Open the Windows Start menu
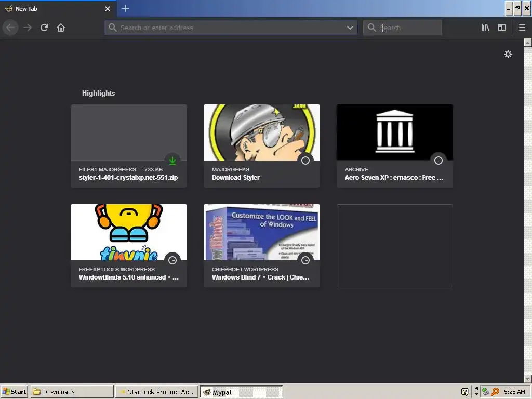This screenshot has width=532, height=399. click(15, 392)
